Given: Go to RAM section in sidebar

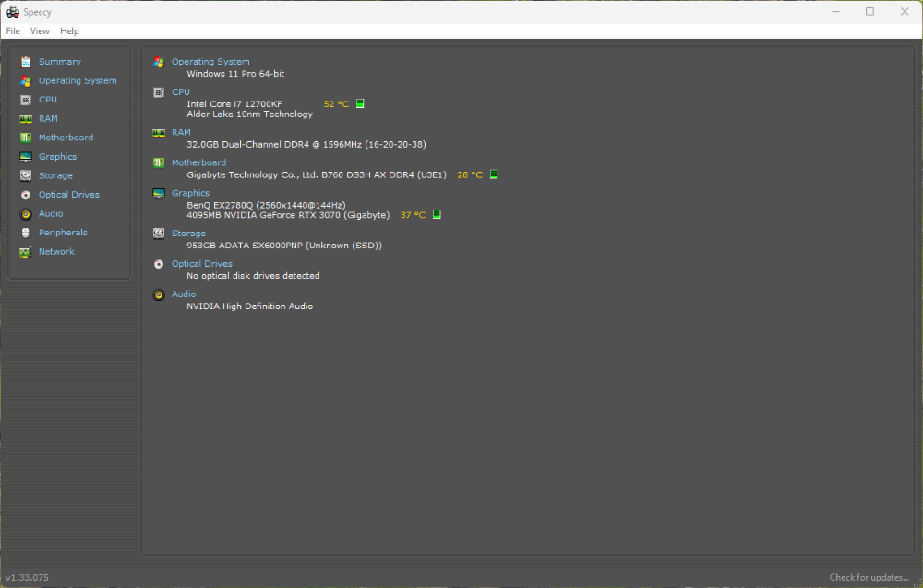Looking at the screenshot, I should [48, 118].
